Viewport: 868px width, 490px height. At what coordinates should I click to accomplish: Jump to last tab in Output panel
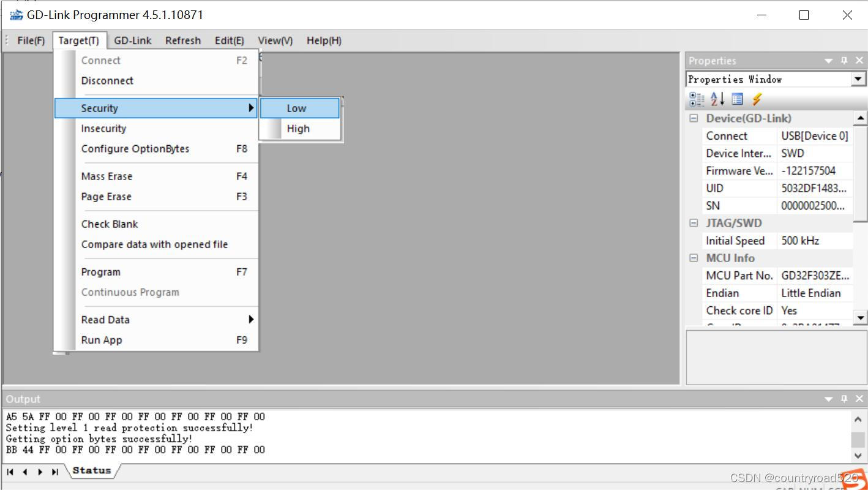(x=54, y=472)
